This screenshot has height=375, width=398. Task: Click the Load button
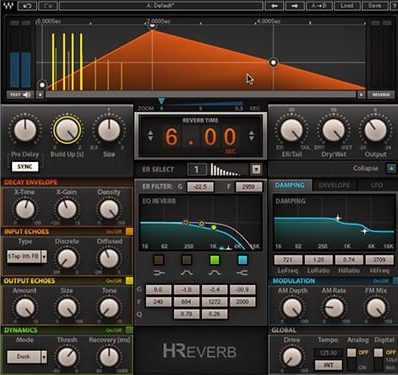click(346, 6)
